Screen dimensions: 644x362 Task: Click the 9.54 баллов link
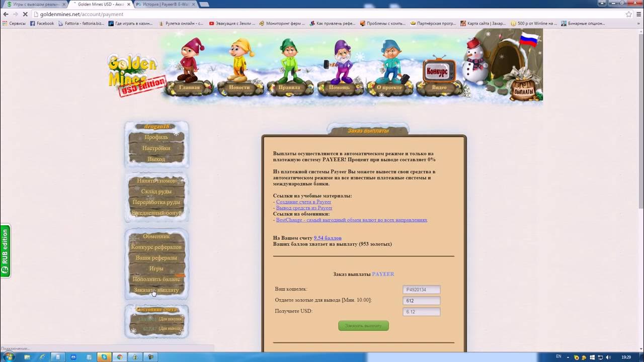[328, 238]
